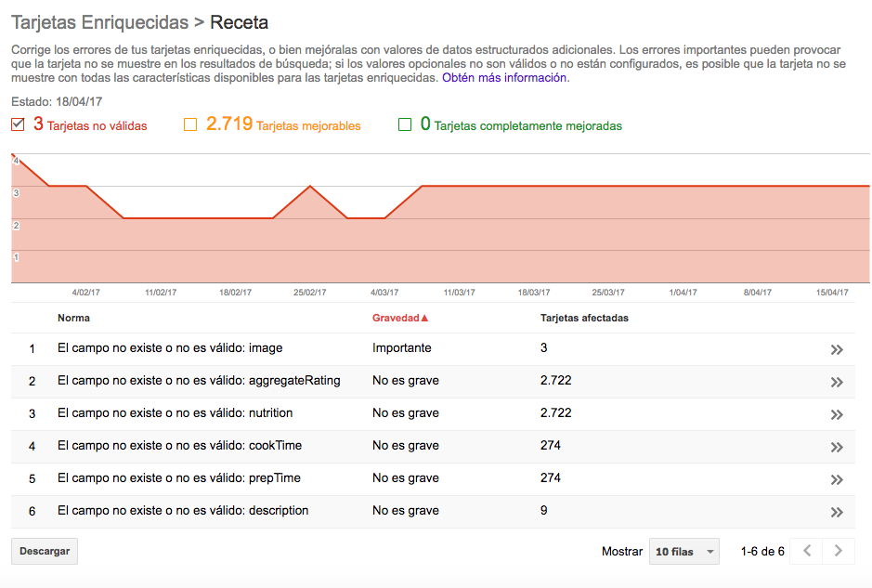Open details arrows for nutrition row
Image resolution: width=872 pixels, height=588 pixels.
(x=837, y=414)
